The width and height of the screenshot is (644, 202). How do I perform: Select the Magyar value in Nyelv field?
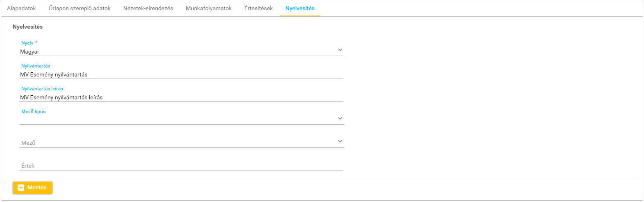click(30, 52)
